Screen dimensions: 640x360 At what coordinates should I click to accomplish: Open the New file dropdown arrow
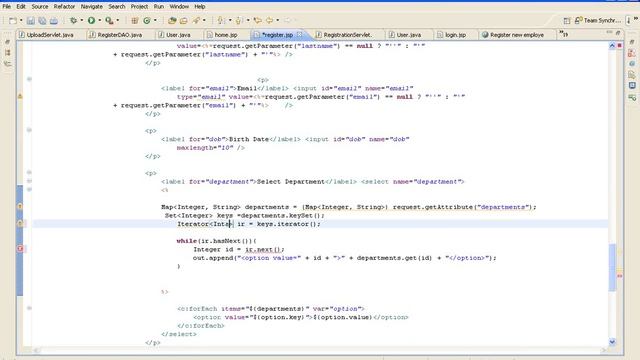pyautogui.click(x=21, y=20)
